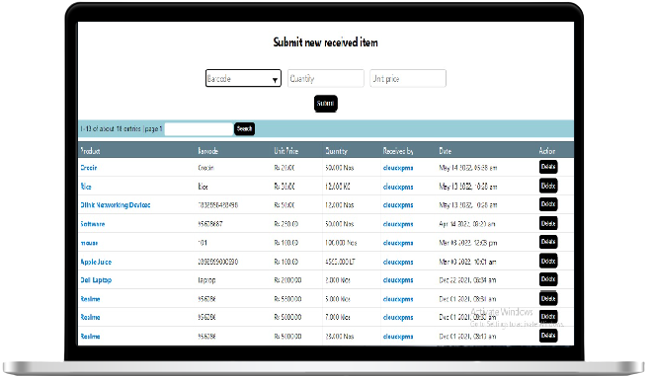Click the mouse row quantity cell
This screenshot has width=652, height=383.
click(341, 243)
